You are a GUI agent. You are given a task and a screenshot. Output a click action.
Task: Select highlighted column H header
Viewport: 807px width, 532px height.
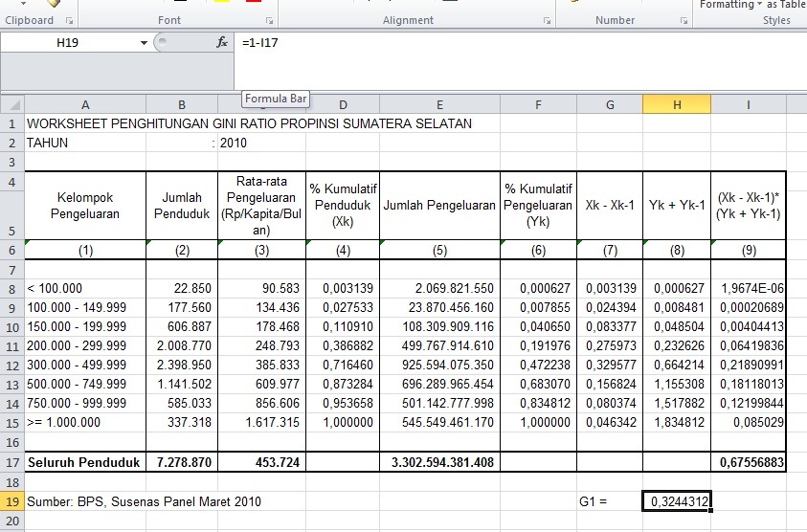[677, 104]
